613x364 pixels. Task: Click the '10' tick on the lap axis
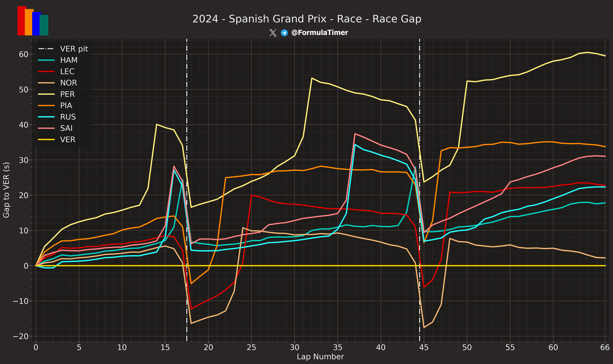pyautogui.click(x=122, y=348)
